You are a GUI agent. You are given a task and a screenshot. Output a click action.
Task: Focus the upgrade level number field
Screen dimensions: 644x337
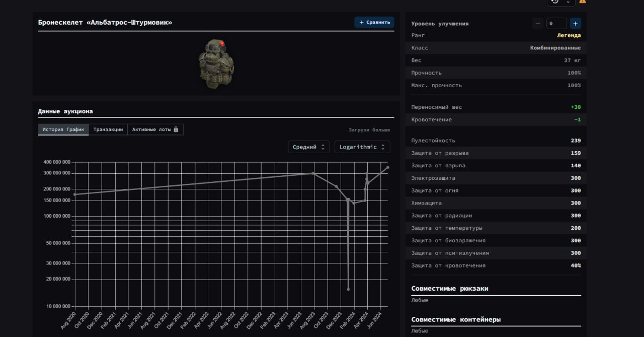click(556, 23)
